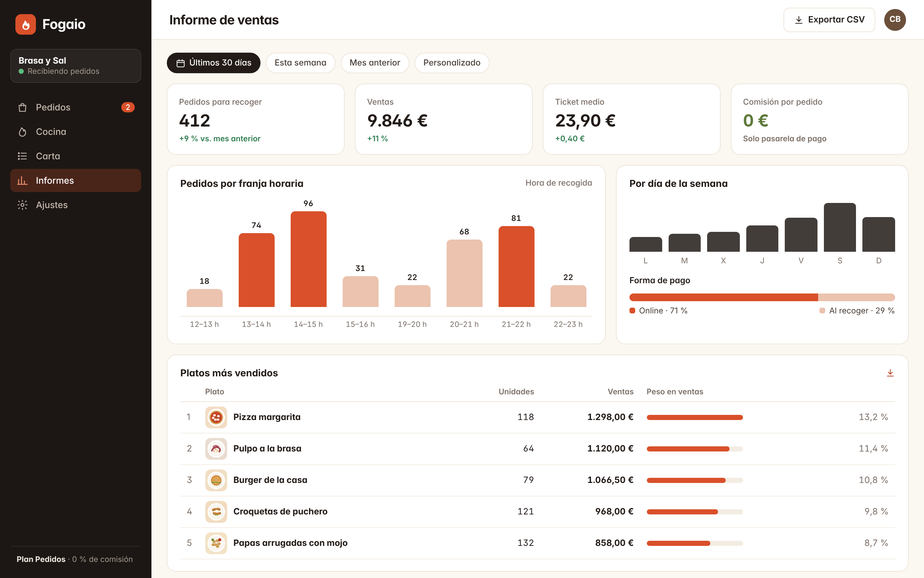
Task: Click the Croquetas de puchero thumbnail
Action: (216, 512)
